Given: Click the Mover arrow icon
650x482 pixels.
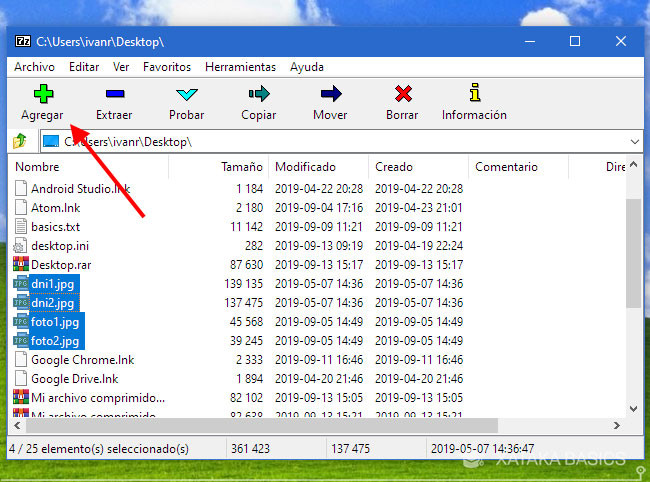Looking at the screenshot, I should 330,95.
